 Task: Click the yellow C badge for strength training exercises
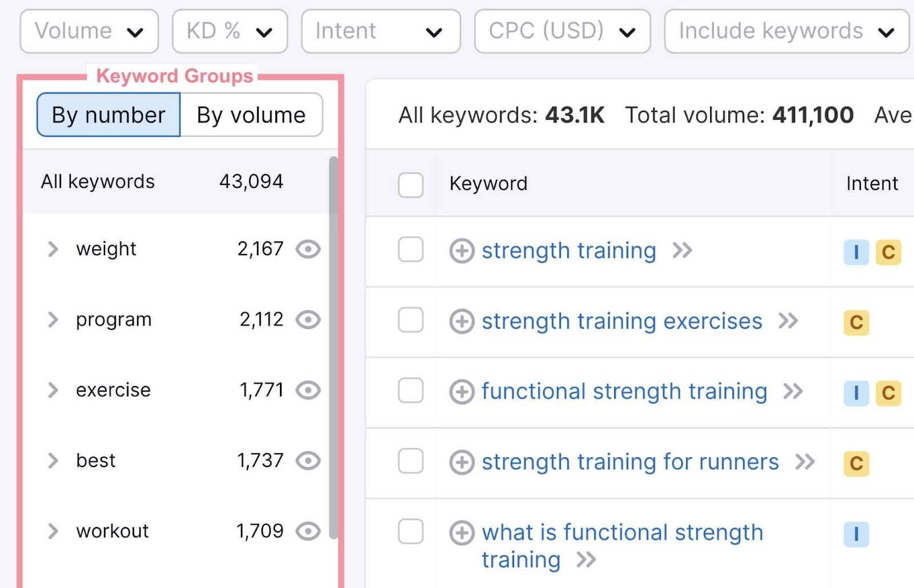point(855,324)
